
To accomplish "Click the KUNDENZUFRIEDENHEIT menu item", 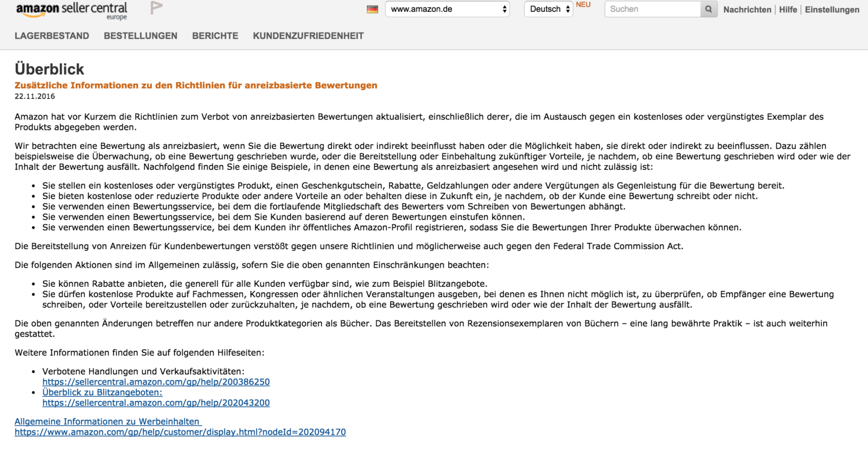I will 308,36.
